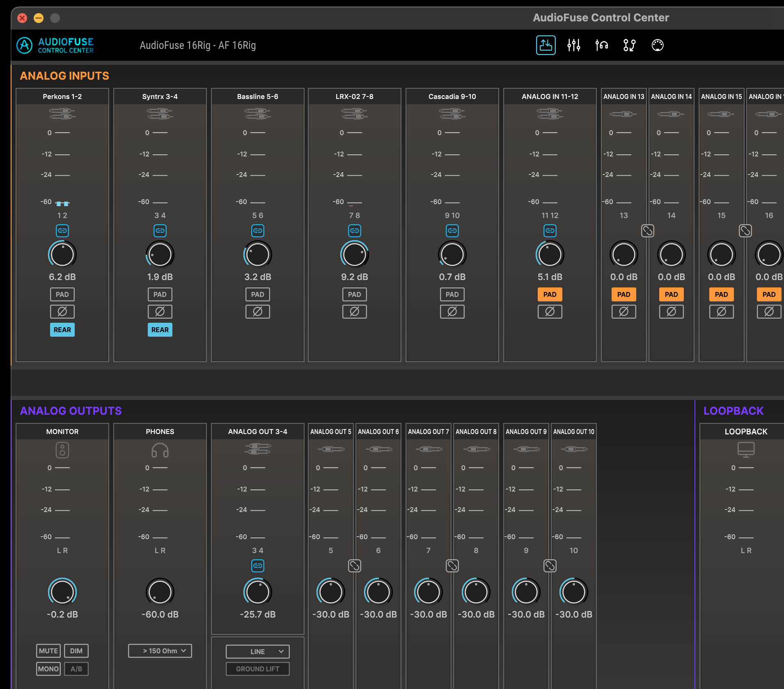
Task: Click the Analog Out 3-4 connector icon
Action: click(x=258, y=449)
